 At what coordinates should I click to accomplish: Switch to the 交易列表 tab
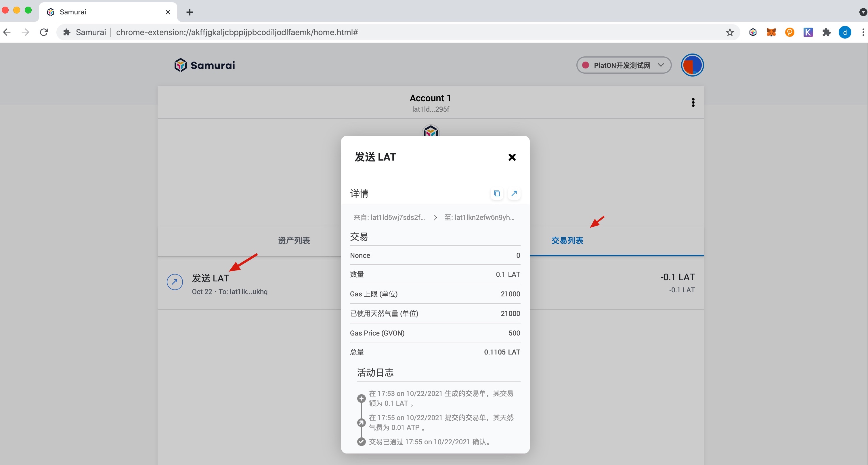click(567, 241)
